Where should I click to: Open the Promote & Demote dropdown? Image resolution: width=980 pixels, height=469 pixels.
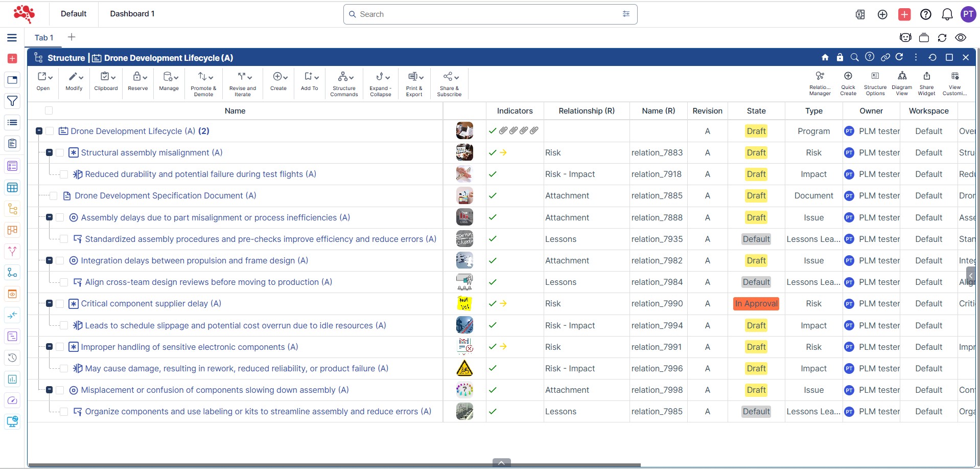(203, 83)
